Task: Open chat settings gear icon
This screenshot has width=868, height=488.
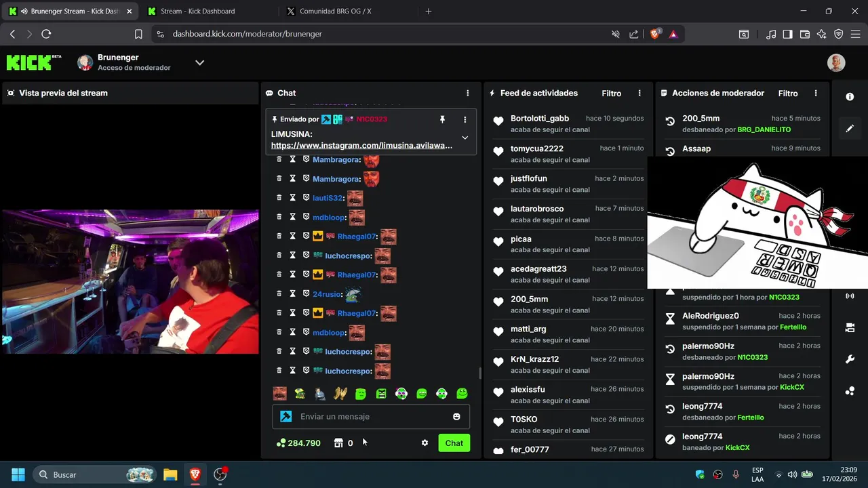Action: click(425, 443)
